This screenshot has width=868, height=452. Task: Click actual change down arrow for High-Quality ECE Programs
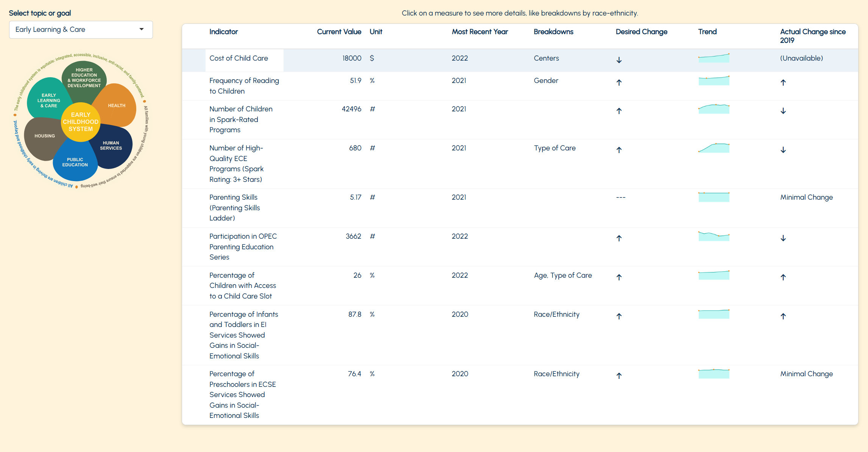tap(784, 150)
